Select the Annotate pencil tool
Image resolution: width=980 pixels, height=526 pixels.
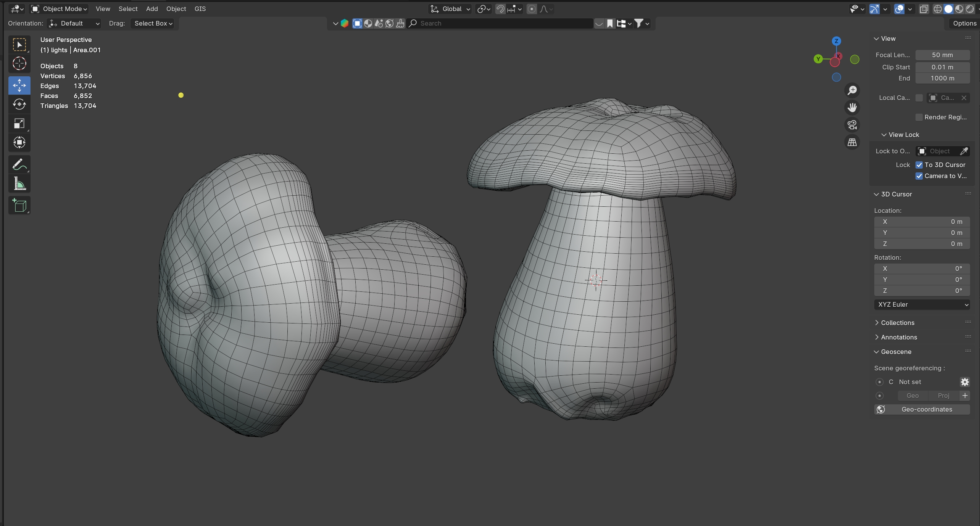coord(19,164)
